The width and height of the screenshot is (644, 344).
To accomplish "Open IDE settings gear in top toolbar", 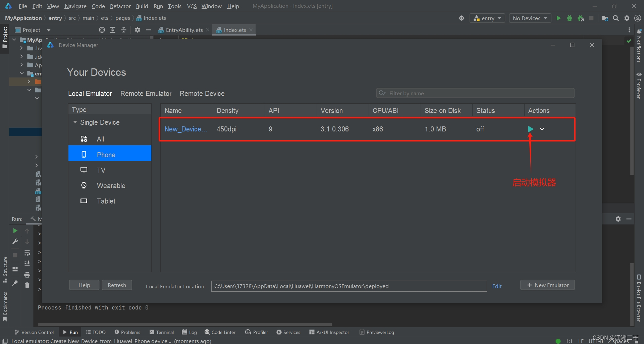I will 627,18.
